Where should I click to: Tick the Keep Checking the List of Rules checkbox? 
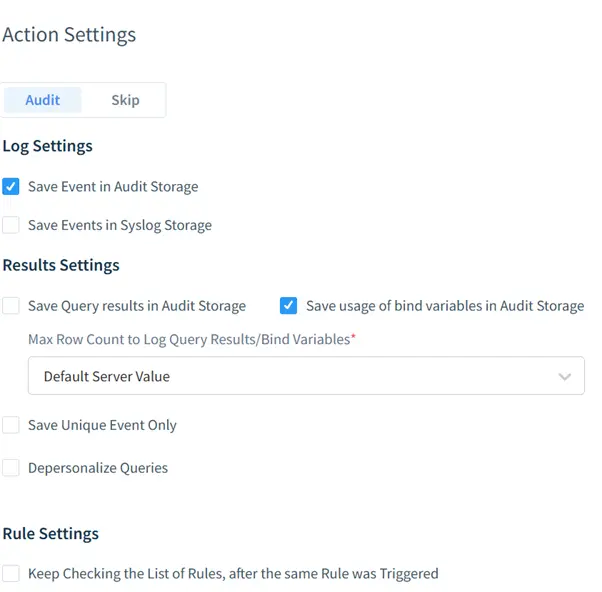tap(11, 574)
